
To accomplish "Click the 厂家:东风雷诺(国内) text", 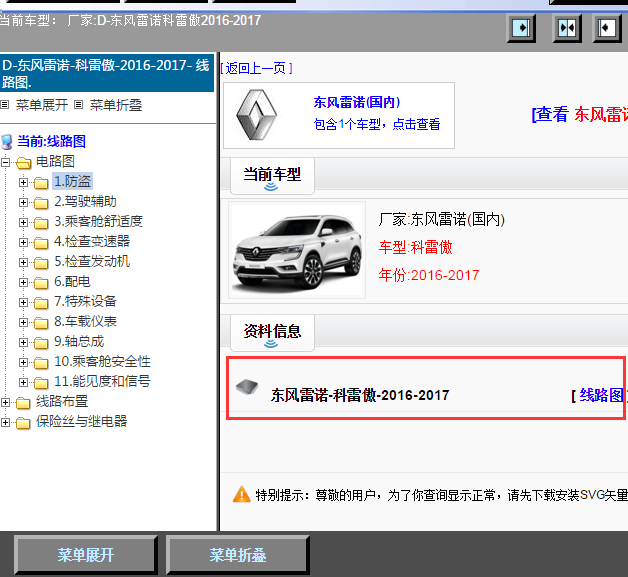I will click(x=441, y=219).
